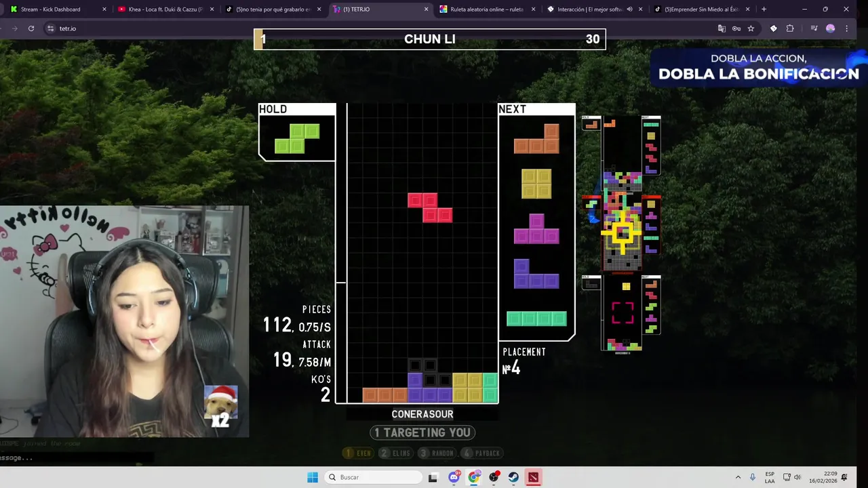Click the diamond extension icon in toolbar
Screen dimensions: 868x488
[774, 28]
